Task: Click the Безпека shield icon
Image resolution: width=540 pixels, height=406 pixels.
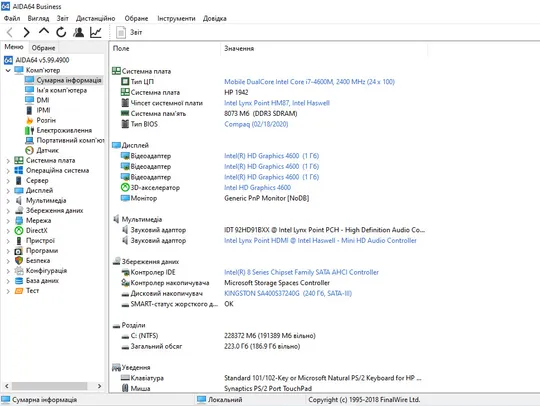Action: point(19,261)
